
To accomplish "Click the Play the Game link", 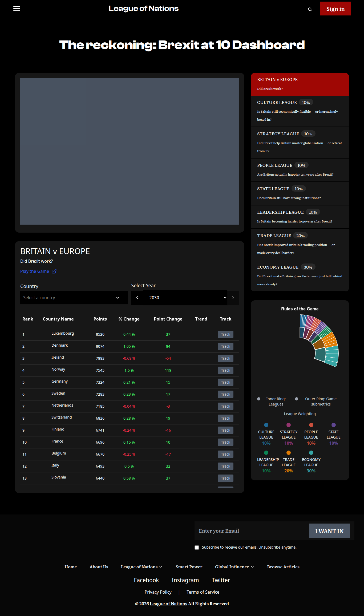I will click(35, 271).
